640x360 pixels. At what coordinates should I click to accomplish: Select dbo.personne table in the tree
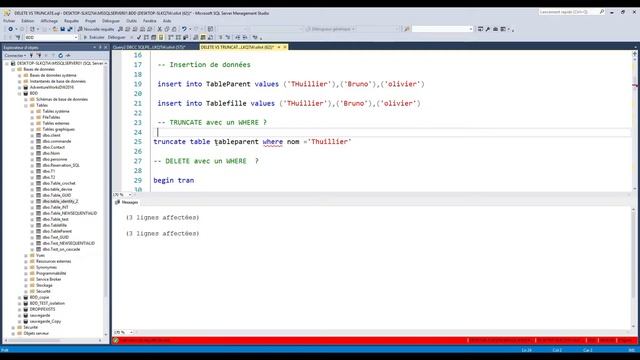click(55, 159)
